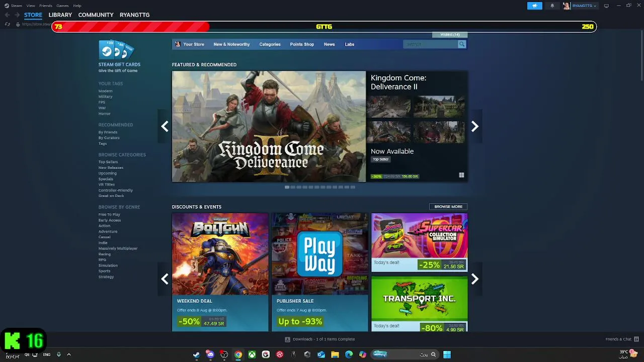Open Google Chrome from the taskbar
This screenshot has width=644, height=362.
click(238, 354)
